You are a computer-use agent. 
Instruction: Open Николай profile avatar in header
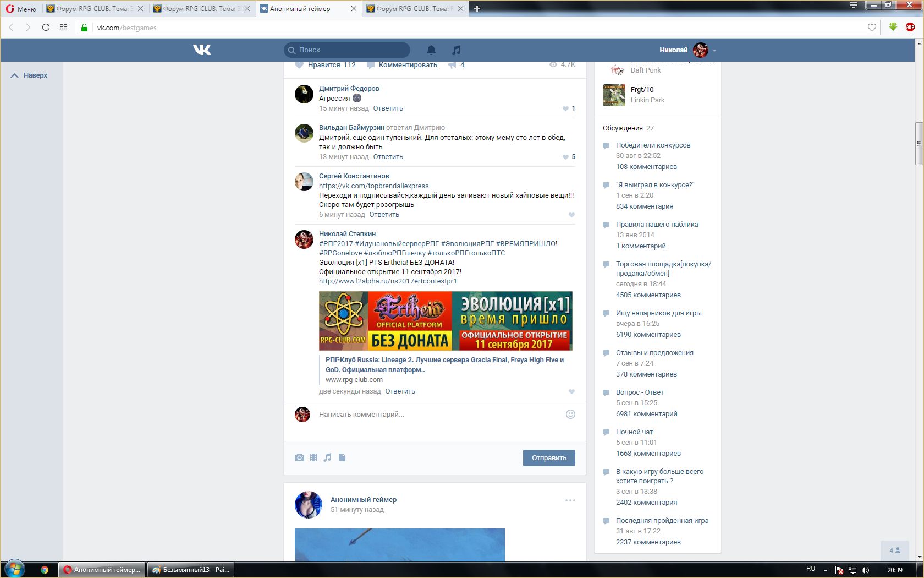tap(701, 50)
